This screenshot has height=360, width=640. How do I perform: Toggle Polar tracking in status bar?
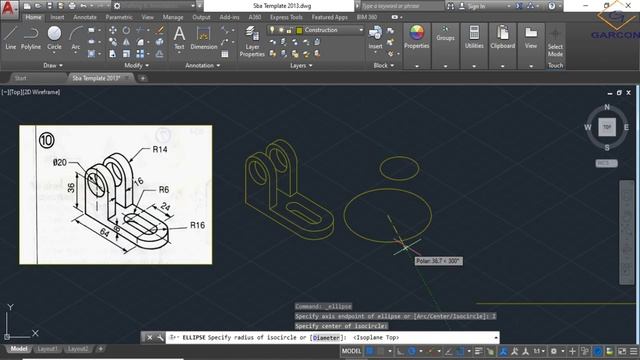(x=412, y=351)
